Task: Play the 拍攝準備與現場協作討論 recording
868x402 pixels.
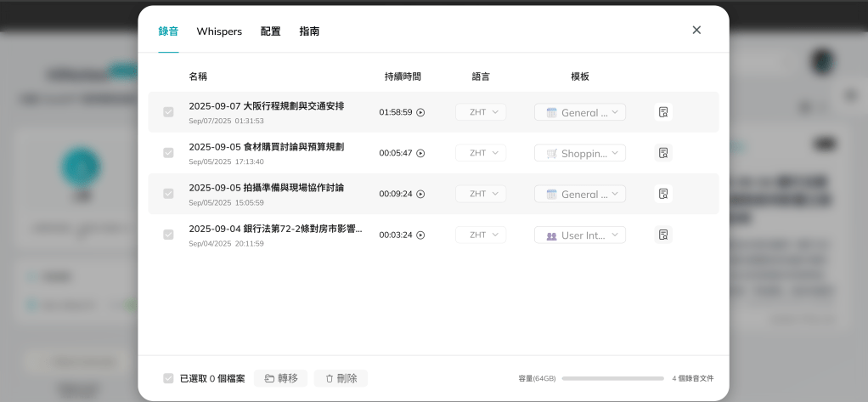Action: click(420, 194)
